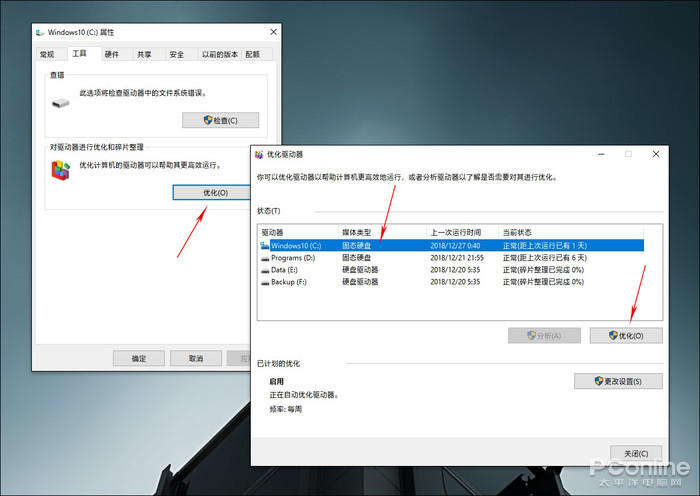Click the 关闭(C) button
The width and height of the screenshot is (700, 496).
(x=636, y=453)
